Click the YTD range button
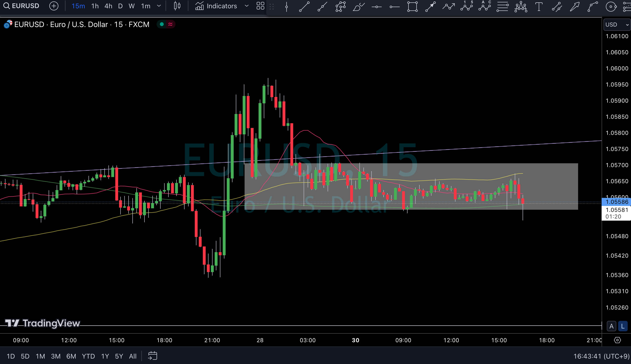631x364 pixels. point(88,356)
